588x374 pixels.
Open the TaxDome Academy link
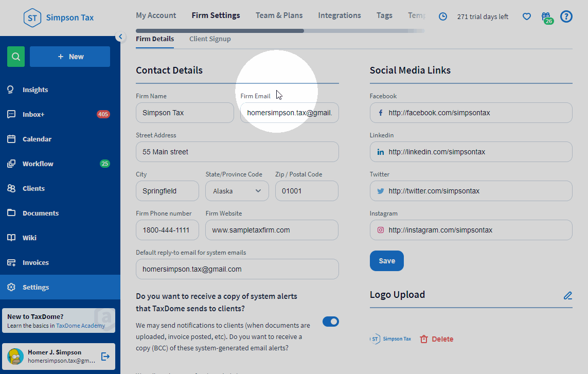coord(81,326)
